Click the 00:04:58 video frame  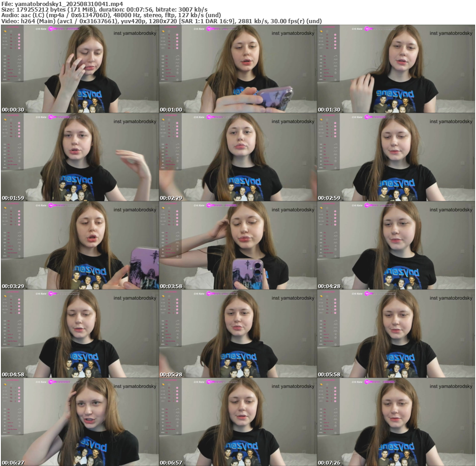point(80,334)
